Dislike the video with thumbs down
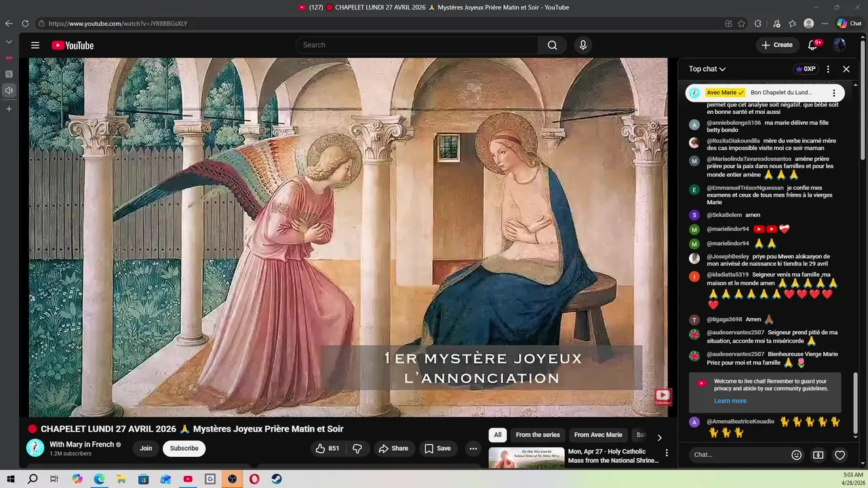This screenshot has width=868, height=488. [x=357, y=449]
